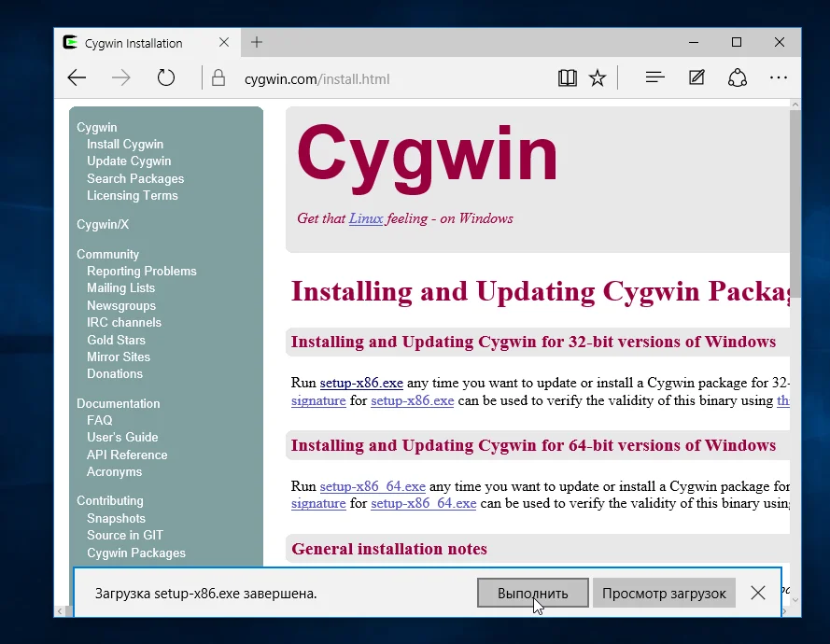This screenshot has width=830, height=644.
Task: Click heading about 32-bit versions of Windows
Action: [x=534, y=342]
